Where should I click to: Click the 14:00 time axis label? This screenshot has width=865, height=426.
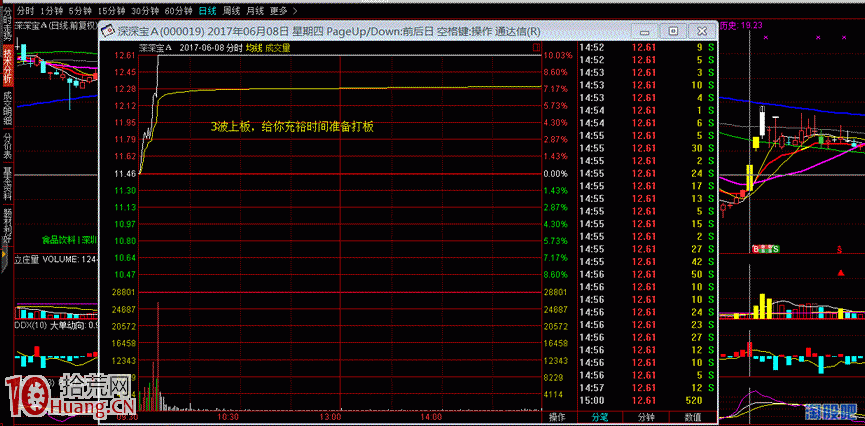(432, 417)
